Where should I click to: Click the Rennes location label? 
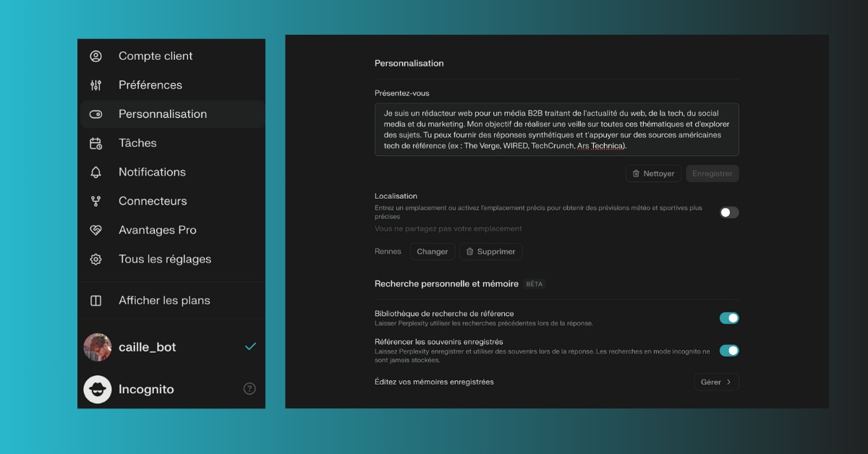[x=388, y=252]
